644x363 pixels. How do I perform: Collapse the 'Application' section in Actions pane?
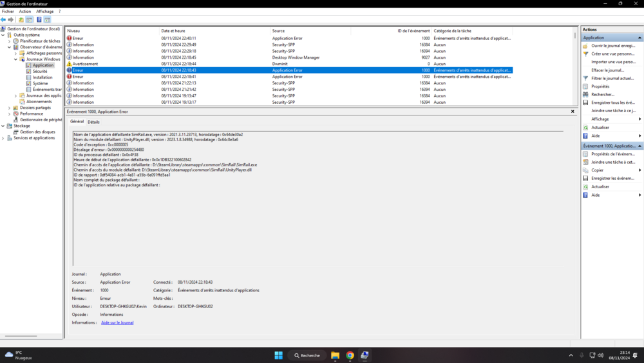click(639, 37)
